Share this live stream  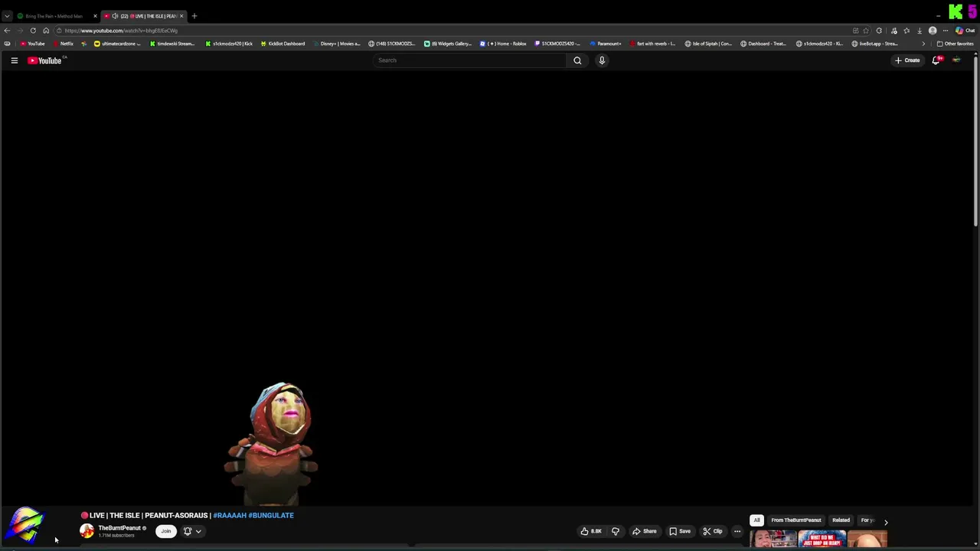[645, 531]
